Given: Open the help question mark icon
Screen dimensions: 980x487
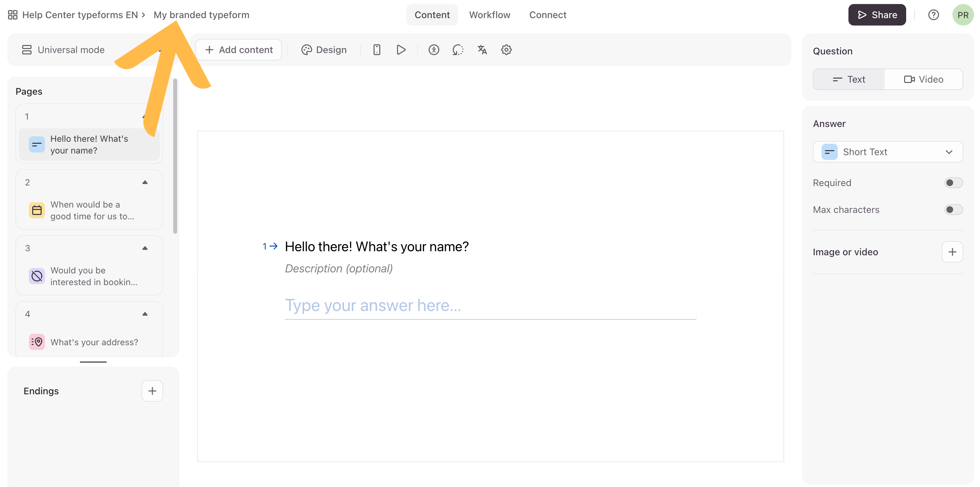Looking at the screenshot, I should pyautogui.click(x=933, y=15).
